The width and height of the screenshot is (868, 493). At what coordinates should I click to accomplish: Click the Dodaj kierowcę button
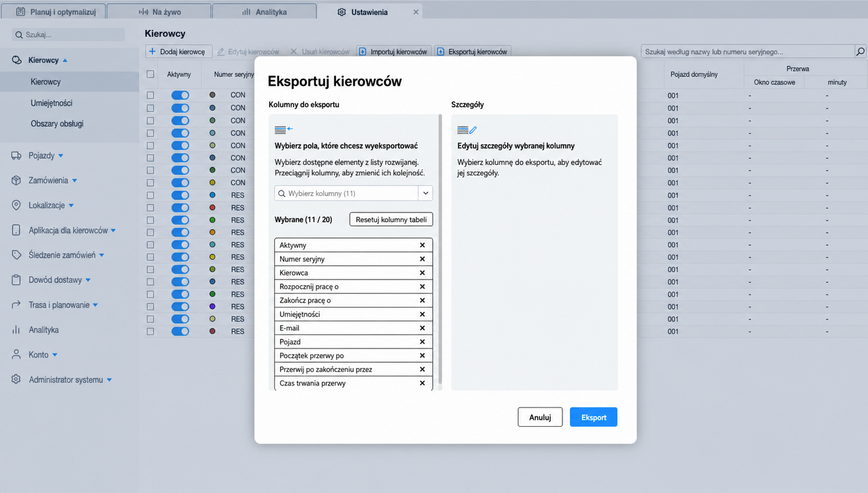click(x=178, y=52)
